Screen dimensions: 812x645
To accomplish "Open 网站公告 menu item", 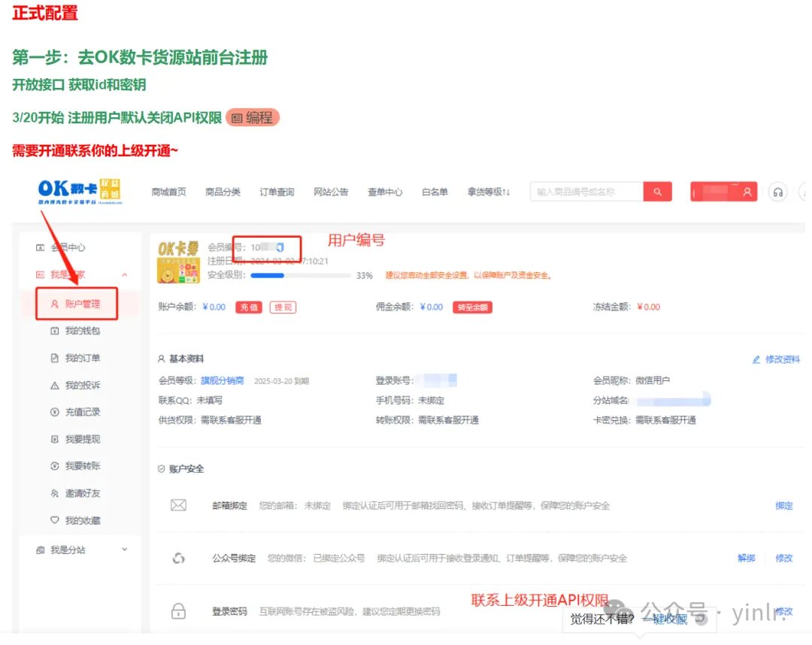I will pos(331,192).
